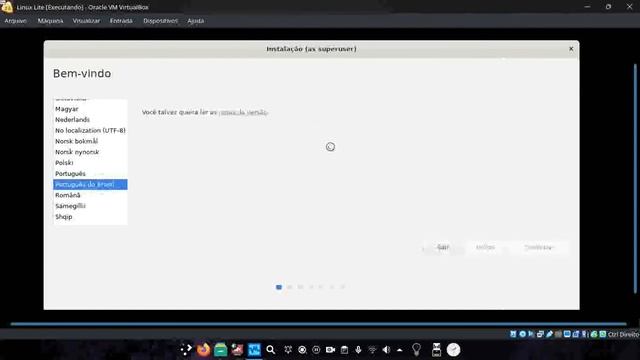Open the Ajuda menu
The width and height of the screenshot is (640, 360).
[x=196, y=21]
